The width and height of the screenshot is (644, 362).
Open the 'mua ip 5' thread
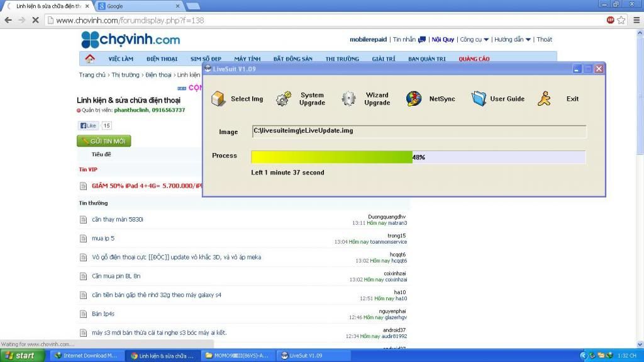103,239
